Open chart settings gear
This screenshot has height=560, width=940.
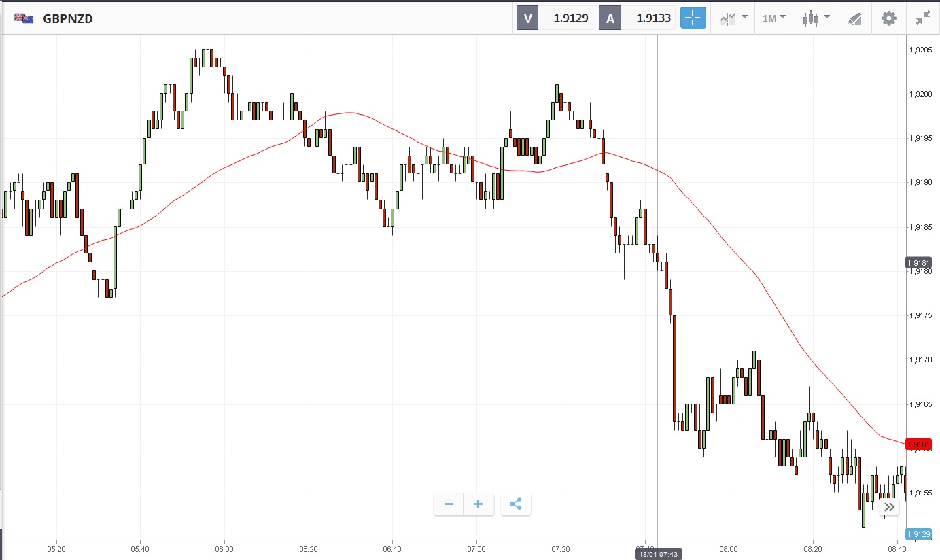(888, 18)
